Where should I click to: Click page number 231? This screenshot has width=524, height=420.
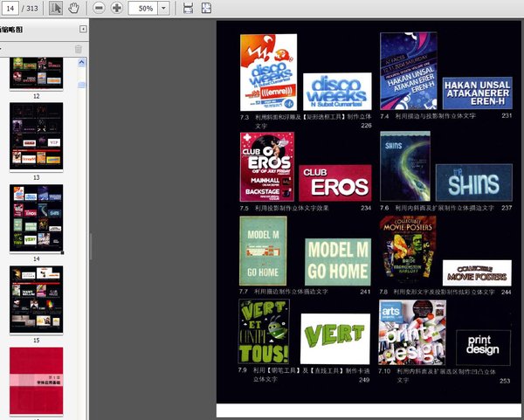coord(507,115)
